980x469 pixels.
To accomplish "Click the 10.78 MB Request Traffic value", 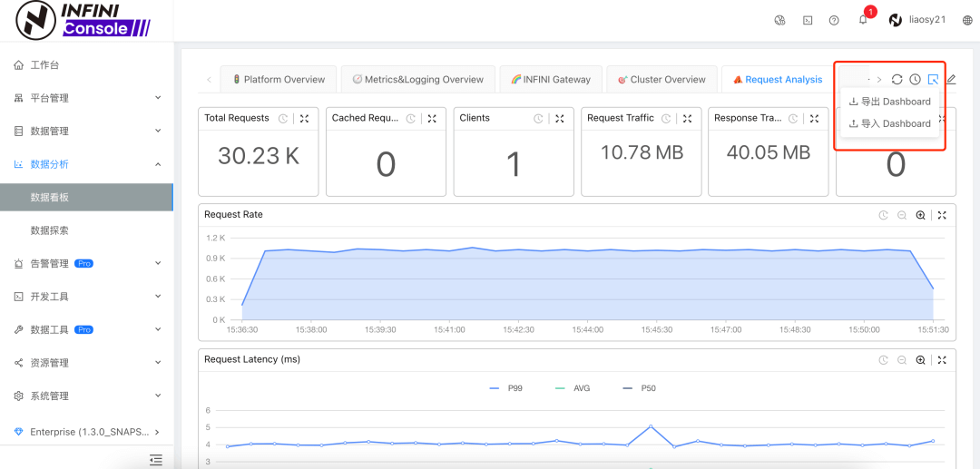I will coord(642,151).
